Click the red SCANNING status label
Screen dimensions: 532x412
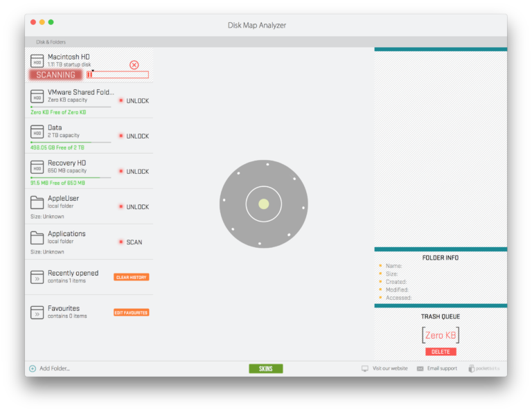pos(55,75)
